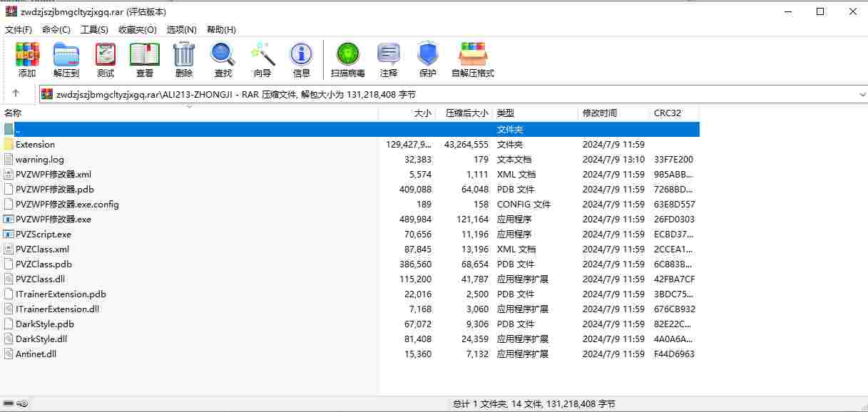Image resolution: width=868 pixels, height=412 pixels.
Task: Click the CRC value 33F7E200
Action: [x=673, y=159]
